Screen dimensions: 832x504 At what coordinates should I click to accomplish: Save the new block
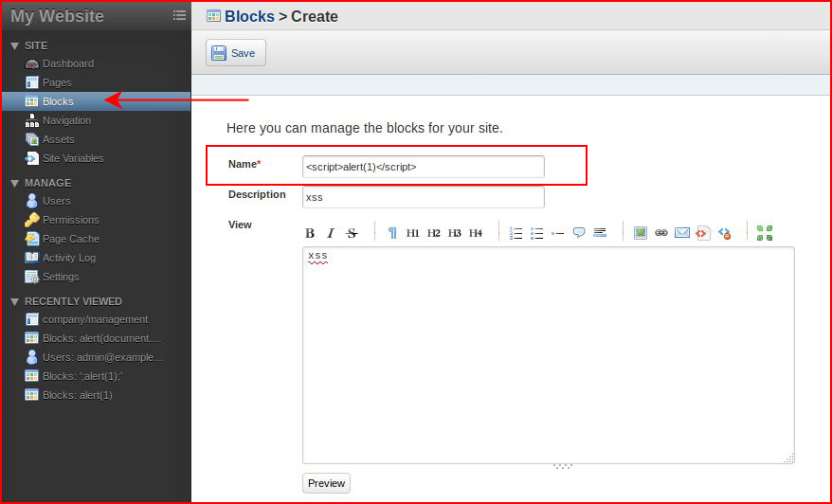[236, 52]
